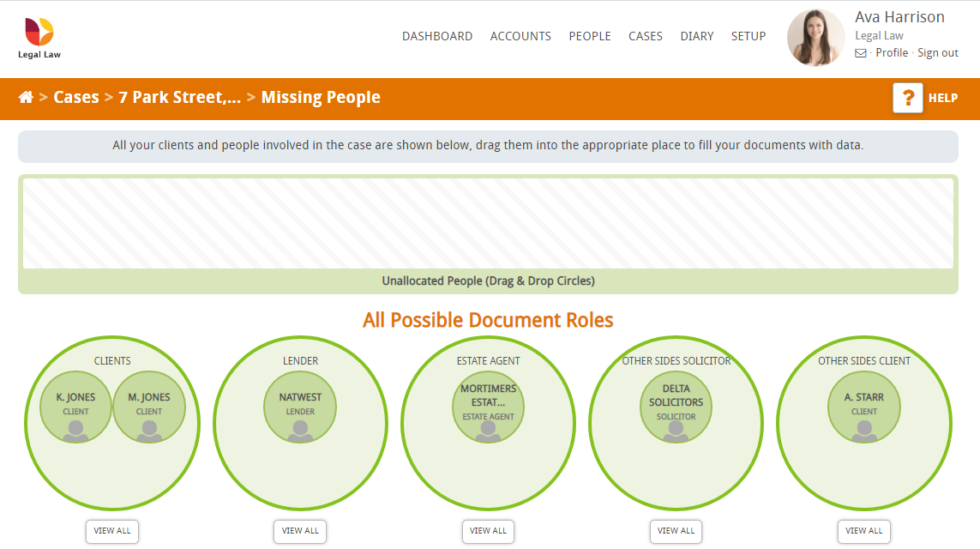Image resolution: width=980 pixels, height=549 pixels.
Task: Switch to the DIARY section
Action: [697, 36]
